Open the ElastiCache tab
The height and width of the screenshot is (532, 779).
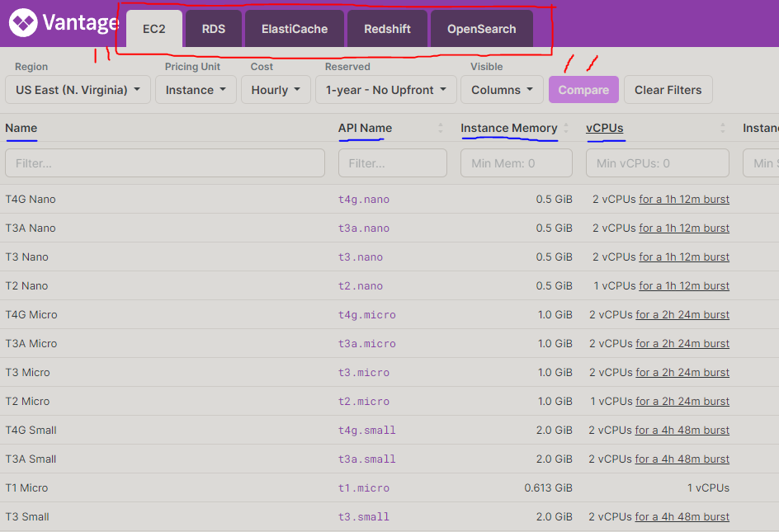click(295, 29)
